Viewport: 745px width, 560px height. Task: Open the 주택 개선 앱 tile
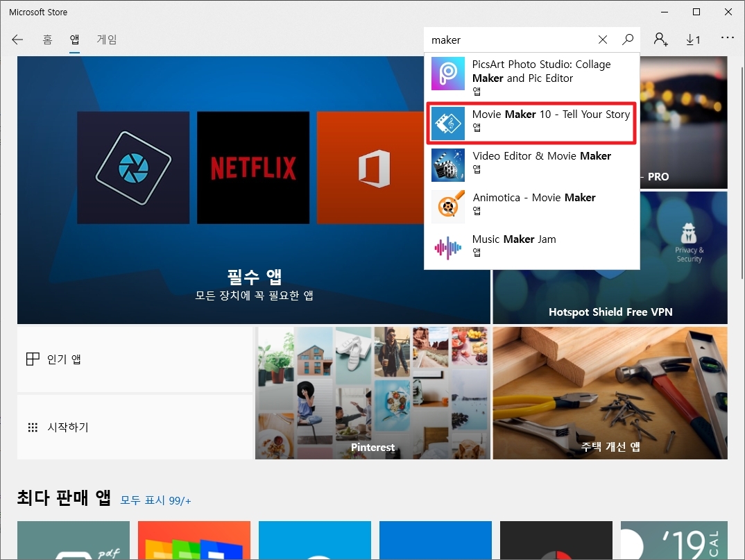[610, 393]
